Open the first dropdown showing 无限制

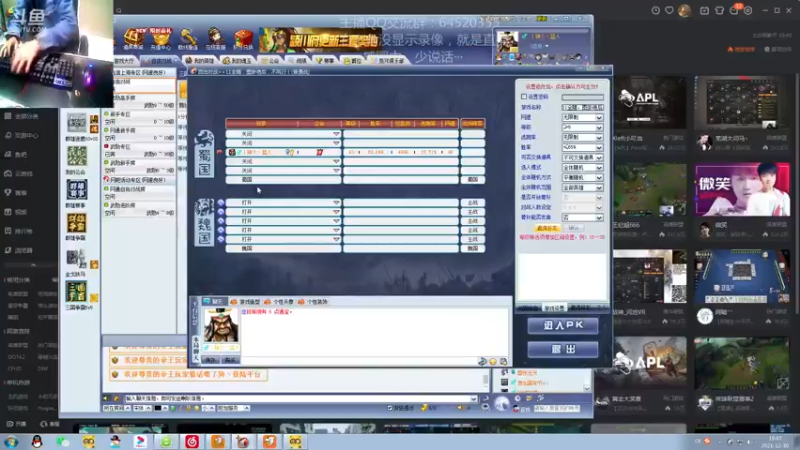click(582, 117)
